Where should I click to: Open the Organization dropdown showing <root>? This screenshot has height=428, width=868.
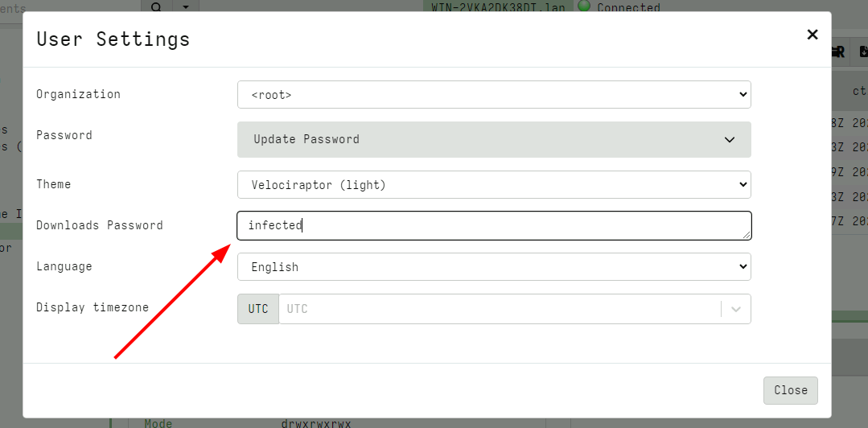tap(494, 95)
